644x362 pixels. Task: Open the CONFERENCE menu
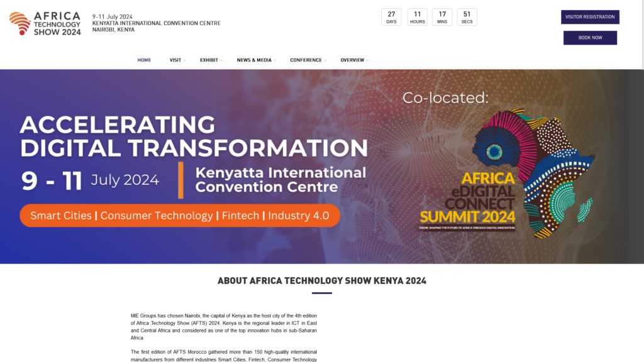coord(306,60)
